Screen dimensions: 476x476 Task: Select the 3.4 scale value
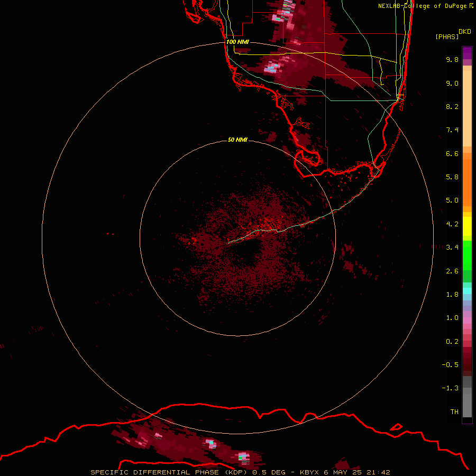pos(452,248)
